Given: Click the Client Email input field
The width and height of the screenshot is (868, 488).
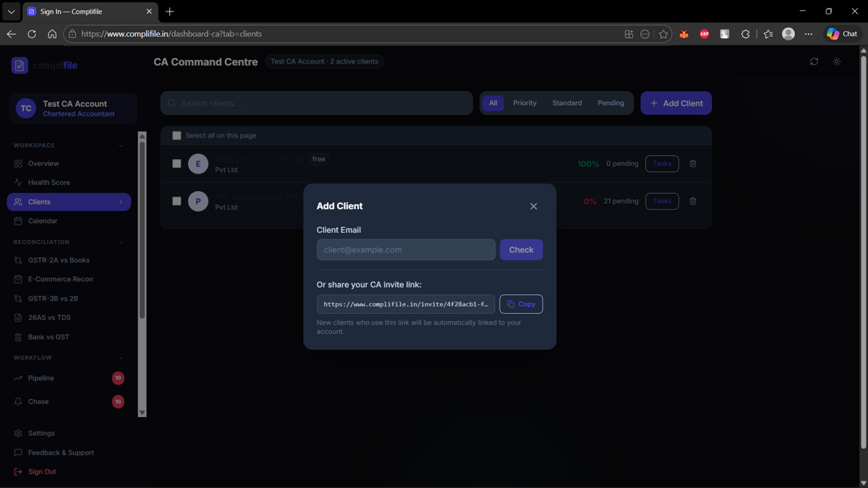Looking at the screenshot, I should pos(406,249).
